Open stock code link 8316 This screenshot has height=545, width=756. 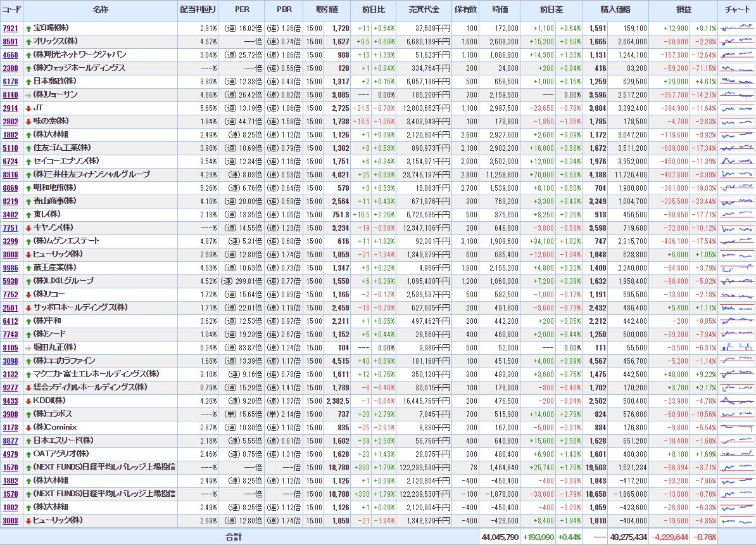(10, 175)
